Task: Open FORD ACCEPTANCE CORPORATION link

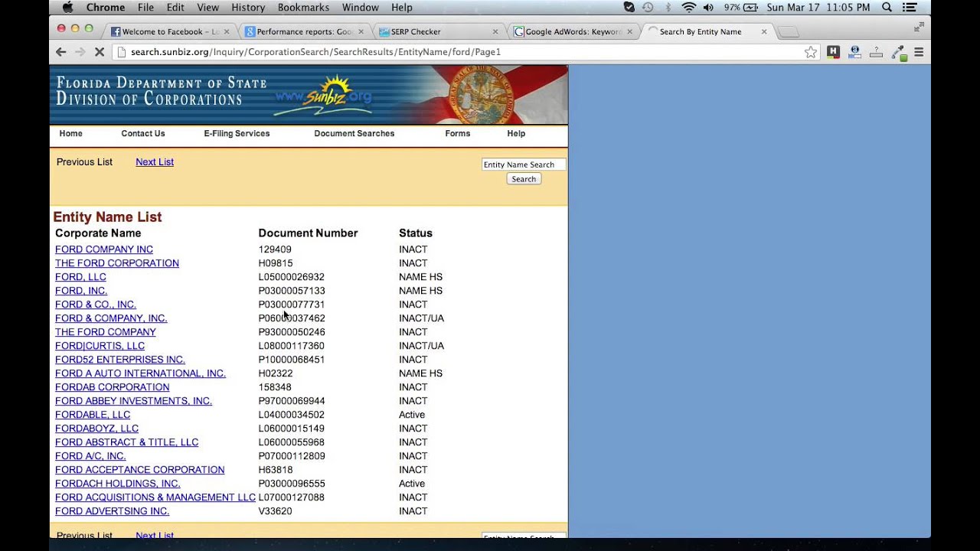Action: point(139,470)
